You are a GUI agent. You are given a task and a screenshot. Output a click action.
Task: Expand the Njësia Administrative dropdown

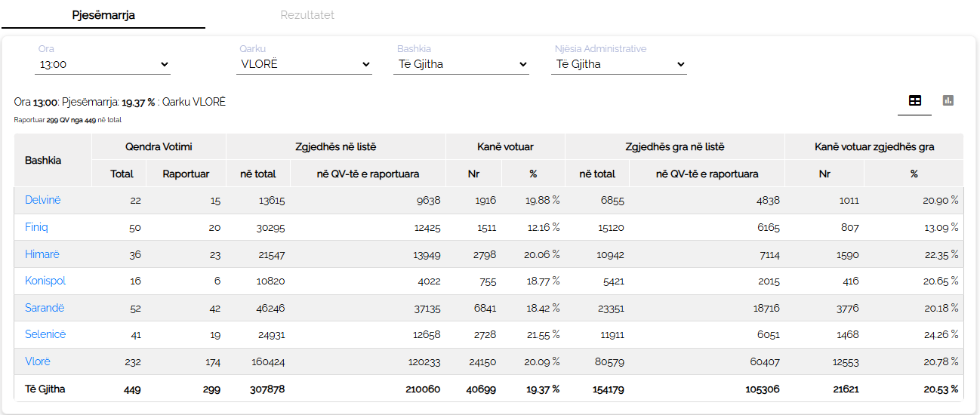click(620, 65)
